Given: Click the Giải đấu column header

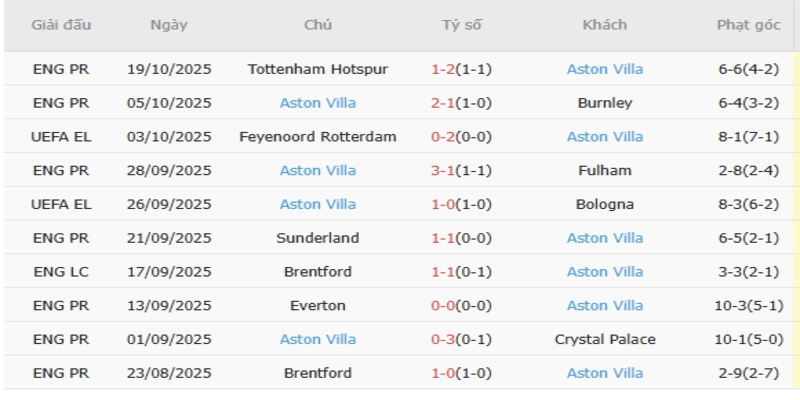Looking at the screenshot, I should [x=62, y=25].
